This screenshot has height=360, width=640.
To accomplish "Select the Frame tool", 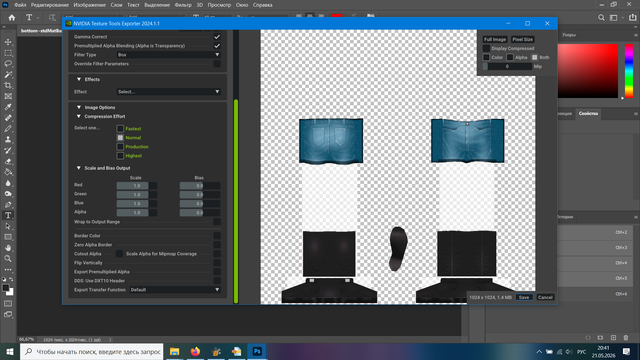I will tap(8, 96).
